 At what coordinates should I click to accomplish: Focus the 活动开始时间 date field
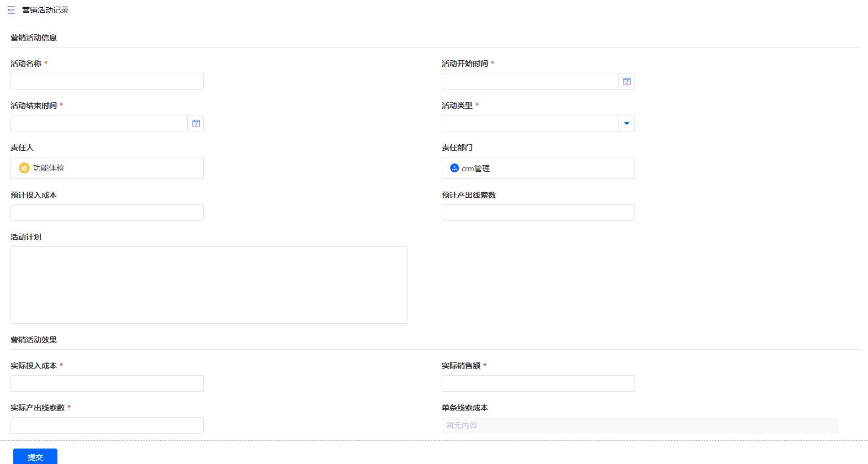click(530, 81)
